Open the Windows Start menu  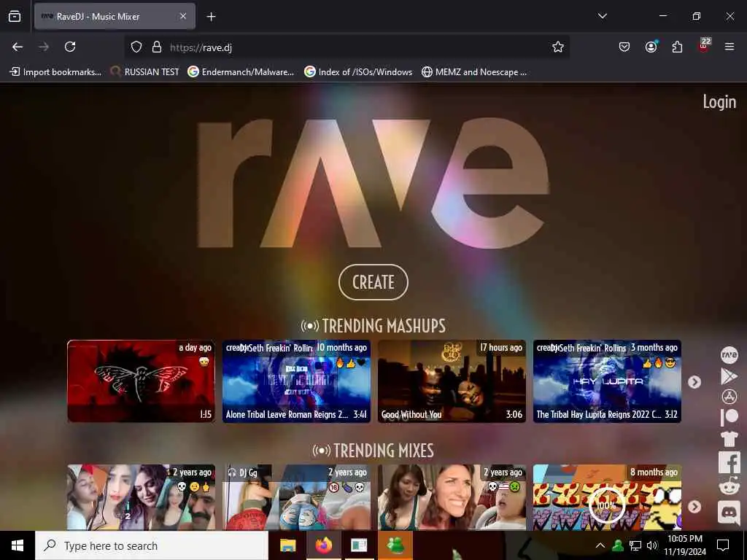18,545
